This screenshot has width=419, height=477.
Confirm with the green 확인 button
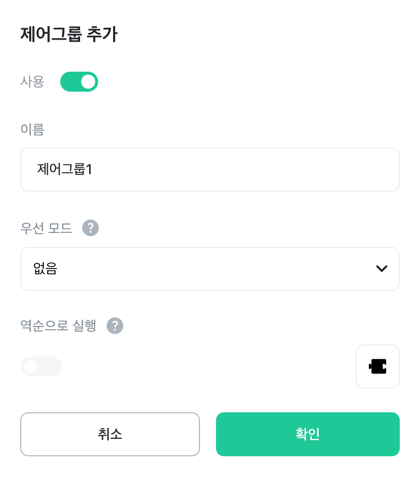(x=308, y=434)
